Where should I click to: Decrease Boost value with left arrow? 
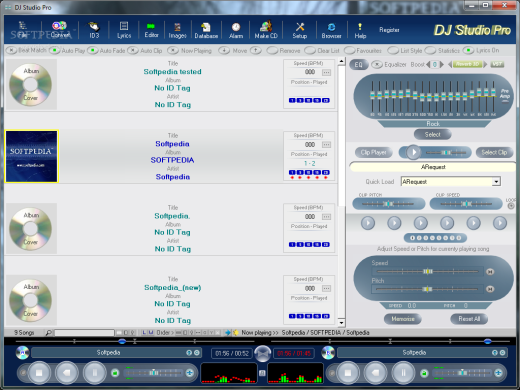(x=428, y=64)
